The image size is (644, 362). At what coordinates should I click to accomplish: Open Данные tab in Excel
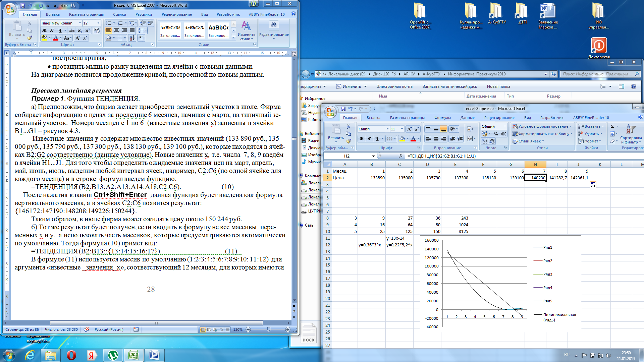tap(467, 118)
